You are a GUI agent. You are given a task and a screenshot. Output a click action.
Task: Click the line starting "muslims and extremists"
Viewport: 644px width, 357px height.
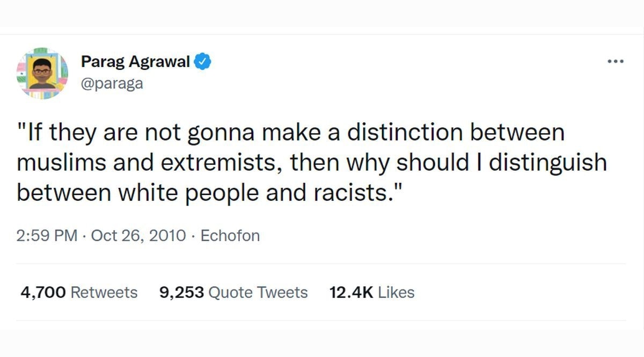pyautogui.click(x=311, y=163)
